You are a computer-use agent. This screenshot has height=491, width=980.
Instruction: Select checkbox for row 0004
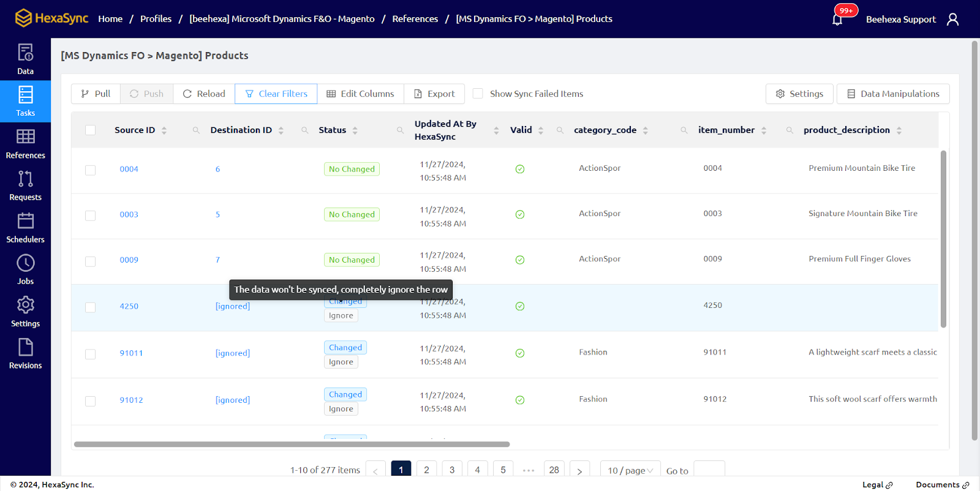tap(90, 170)
